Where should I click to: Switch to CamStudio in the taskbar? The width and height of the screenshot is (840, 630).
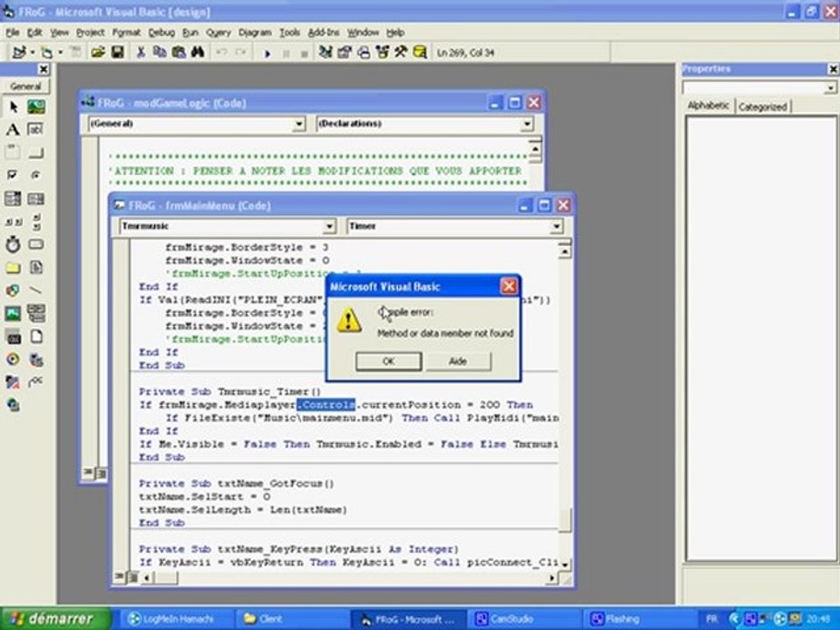pyautogui.click(x=523, y=619)
